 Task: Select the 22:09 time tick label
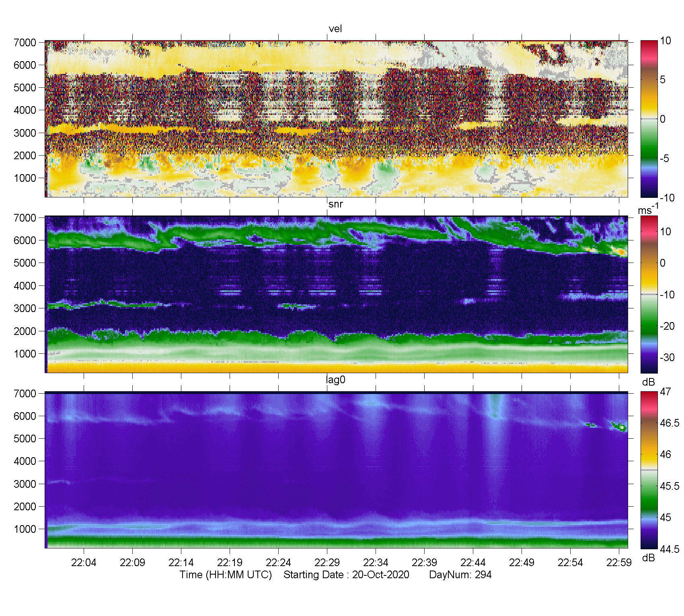(x=132, y=563)
